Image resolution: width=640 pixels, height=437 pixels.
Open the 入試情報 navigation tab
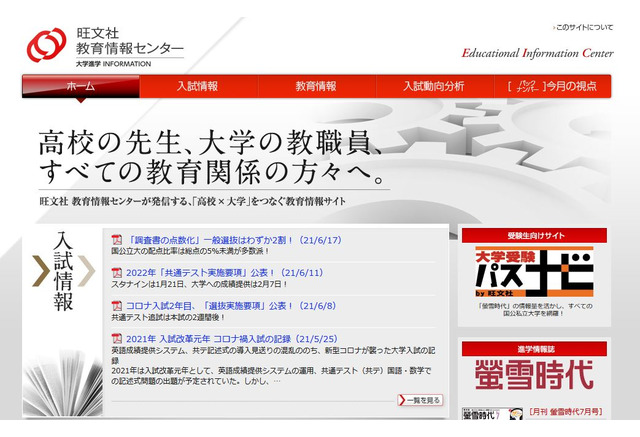click(x=197, y=86)
